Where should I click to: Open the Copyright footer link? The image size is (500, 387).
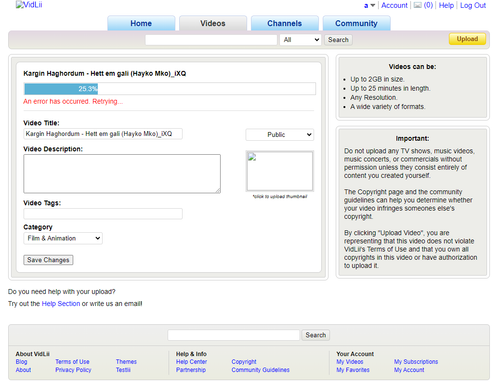click(x=244, y=362)
